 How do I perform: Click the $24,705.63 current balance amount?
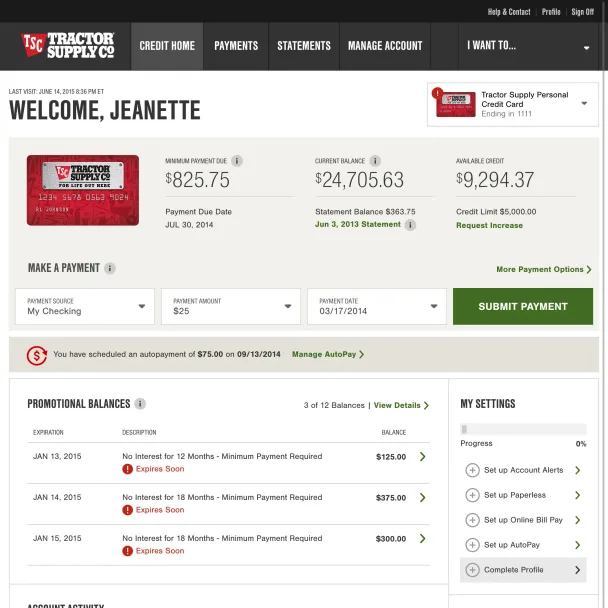click(x=359, y=180)
